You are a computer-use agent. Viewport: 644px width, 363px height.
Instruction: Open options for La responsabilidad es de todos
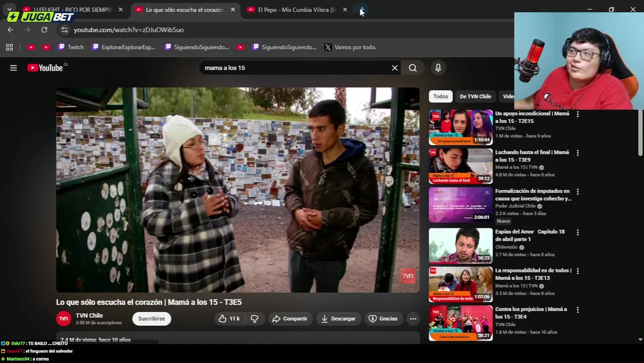point(577,271)
